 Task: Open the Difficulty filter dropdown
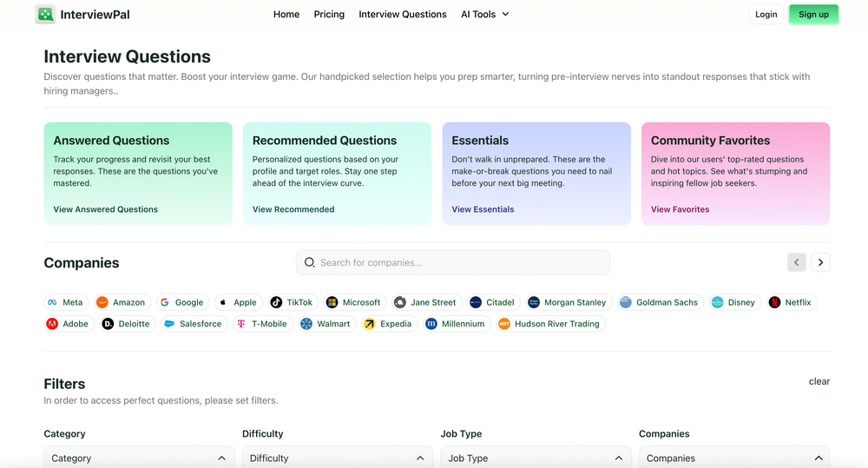[337, 458]
